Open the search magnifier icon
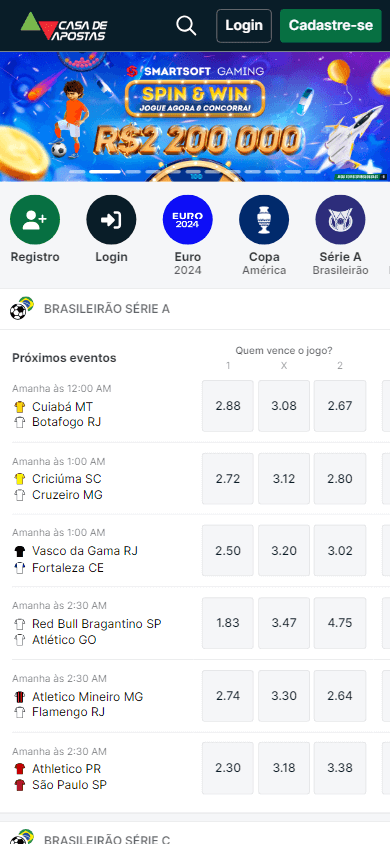Screen dimensions: 390x844 click(x=186, y=25)
